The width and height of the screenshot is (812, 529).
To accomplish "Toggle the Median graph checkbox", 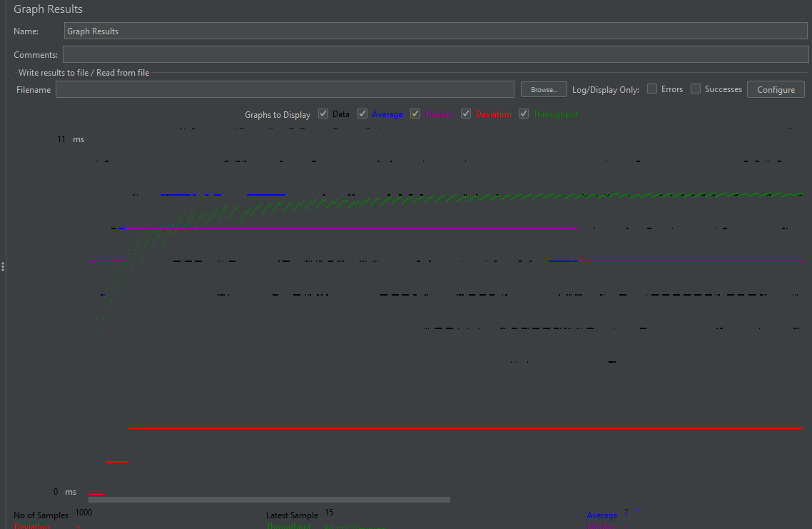I will [x=415, y=114].
